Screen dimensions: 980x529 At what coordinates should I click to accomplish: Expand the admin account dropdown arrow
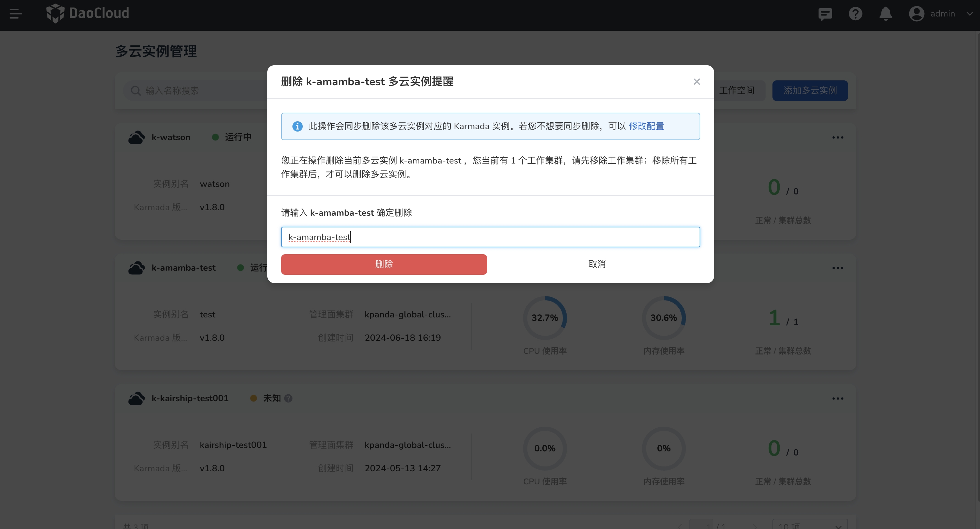click(969, 14)
